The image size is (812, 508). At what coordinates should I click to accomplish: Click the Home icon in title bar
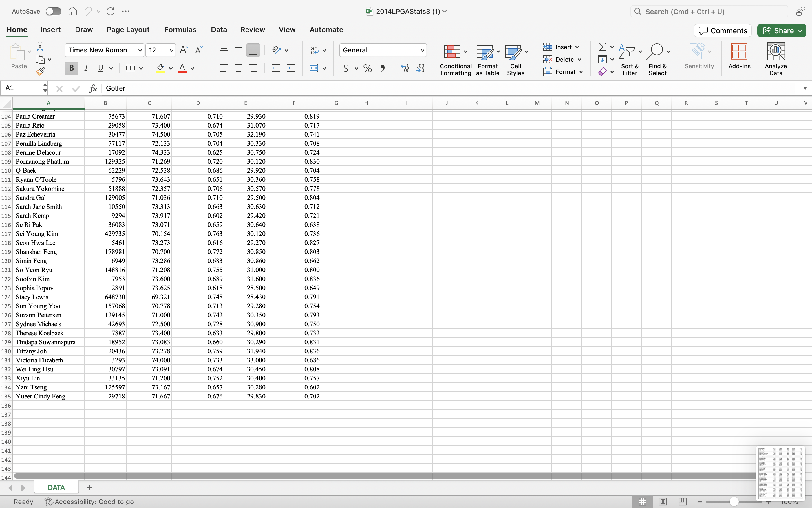72,11
